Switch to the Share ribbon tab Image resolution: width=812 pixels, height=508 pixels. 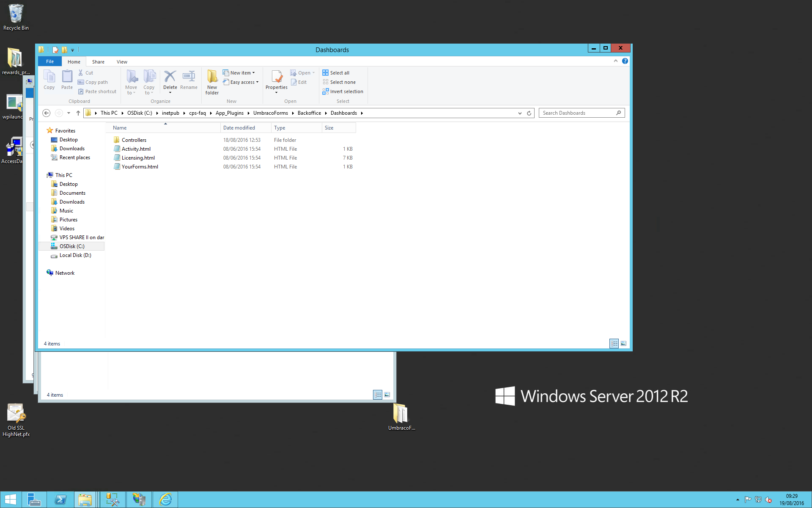point(98,62)
